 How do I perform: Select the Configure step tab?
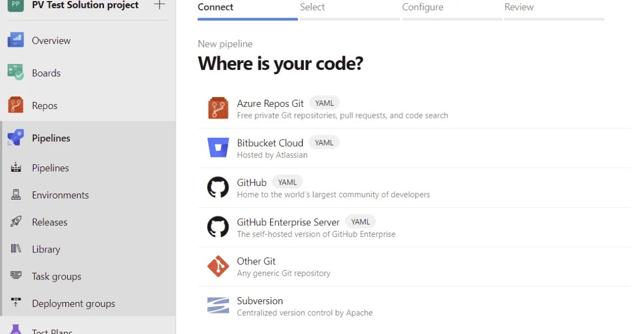(x=452, y=10)
